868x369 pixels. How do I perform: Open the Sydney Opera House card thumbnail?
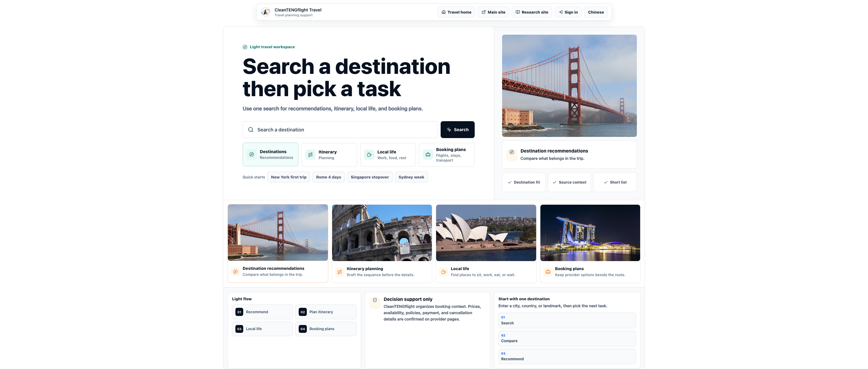click(x=486, y=233)
